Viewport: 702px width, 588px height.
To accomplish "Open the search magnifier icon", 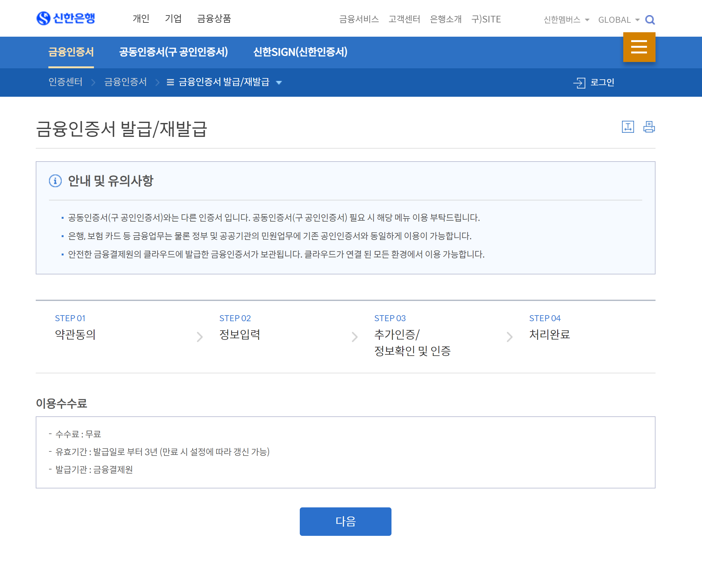I will (x=650, y=20).
